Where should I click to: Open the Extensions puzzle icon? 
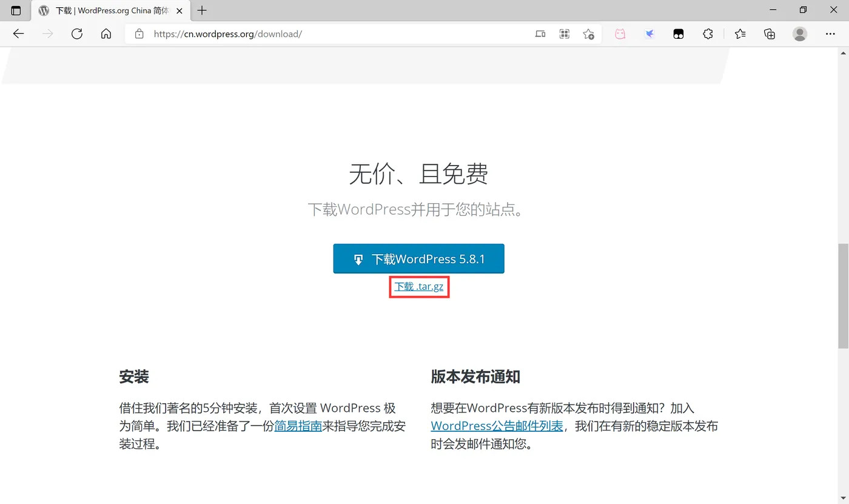[708, 34]
